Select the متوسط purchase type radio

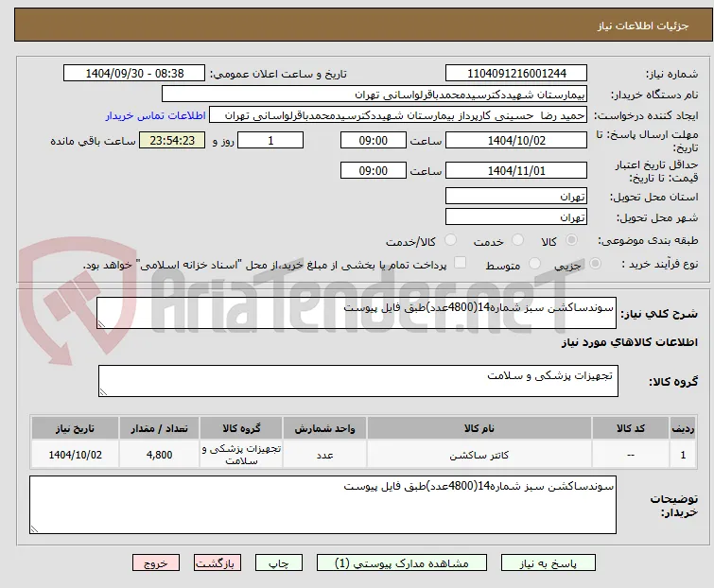pyautogui.click(x=534, y=264)
